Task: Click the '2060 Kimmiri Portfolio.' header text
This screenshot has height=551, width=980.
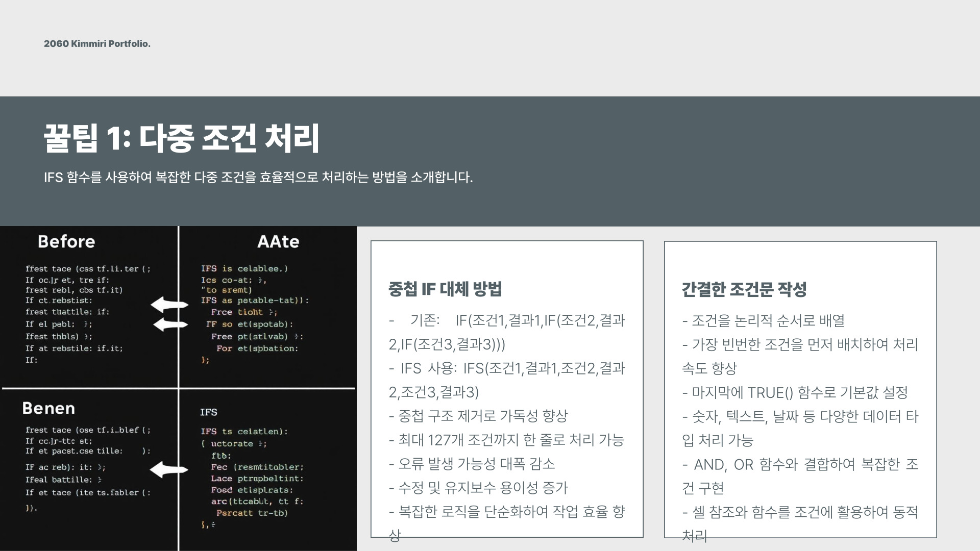Action: point(97,44)
